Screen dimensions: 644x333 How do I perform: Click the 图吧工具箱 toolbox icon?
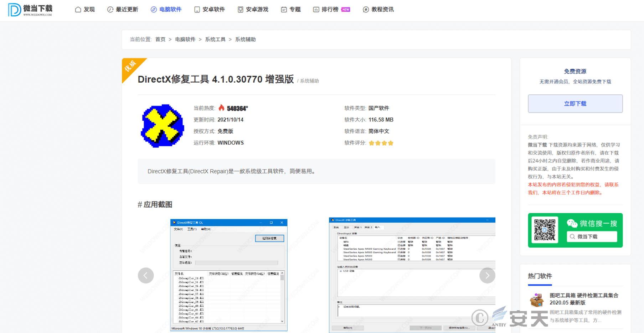pyautogui.click(x=536, y=300)
